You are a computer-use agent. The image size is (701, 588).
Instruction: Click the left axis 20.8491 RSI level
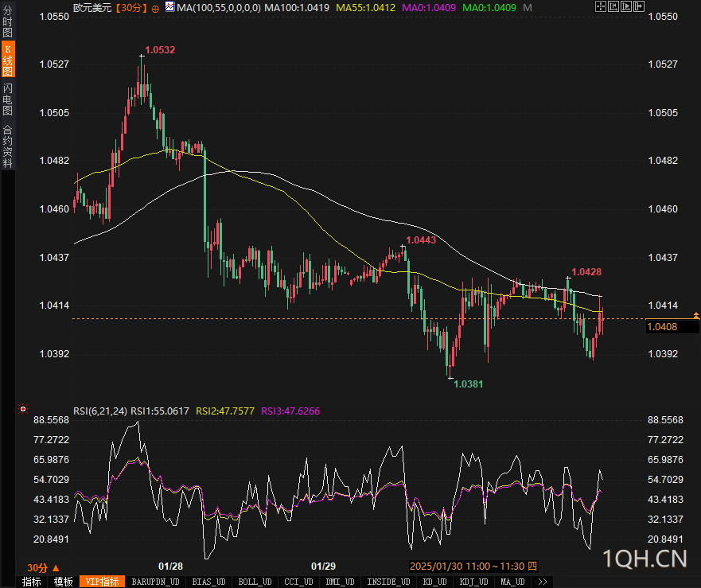point(52,539)
